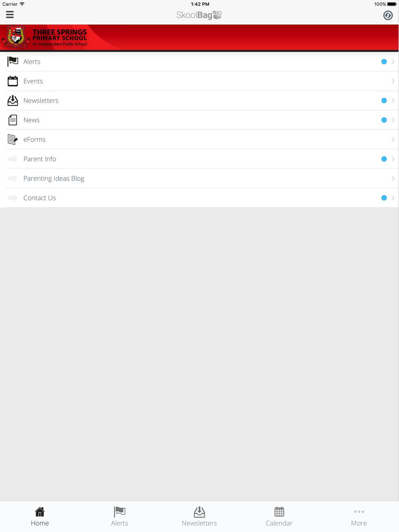Image resolution: width=399 pixels, height=532 pixels.
Task: Tap the blue unread dot on News
Action: [x=384, y=120]
